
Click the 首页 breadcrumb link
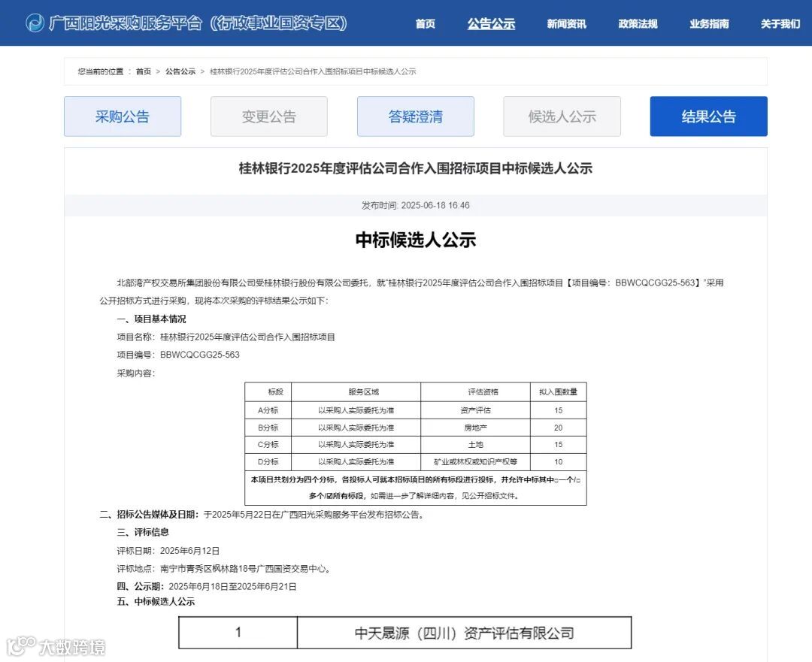click(144, 71)
